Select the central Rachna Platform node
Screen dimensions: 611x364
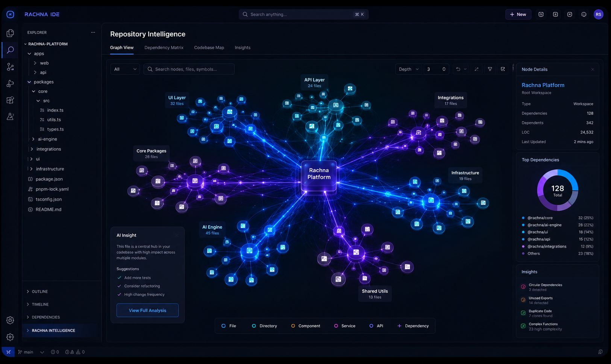coord(319,176)
